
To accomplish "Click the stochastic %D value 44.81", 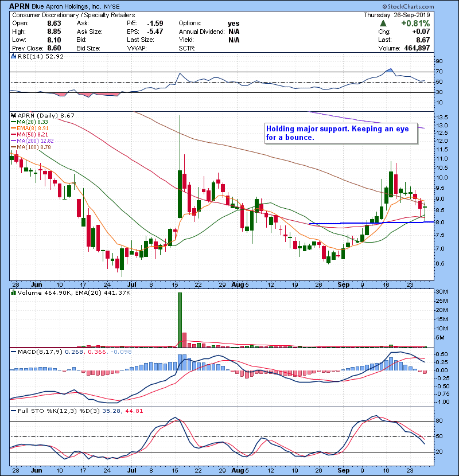I will pyautogui.click(x=133, y=411).
